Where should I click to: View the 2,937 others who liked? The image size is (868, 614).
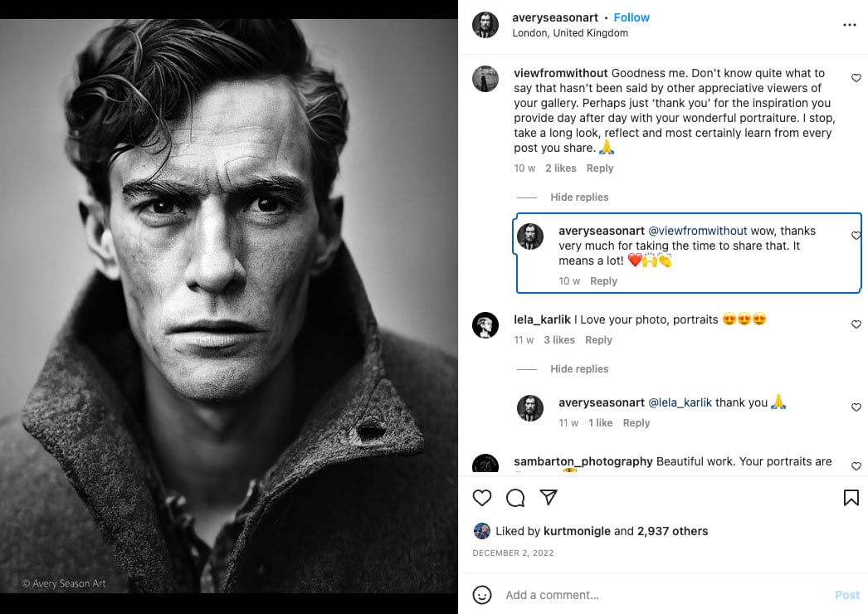[x=672, y=531]
